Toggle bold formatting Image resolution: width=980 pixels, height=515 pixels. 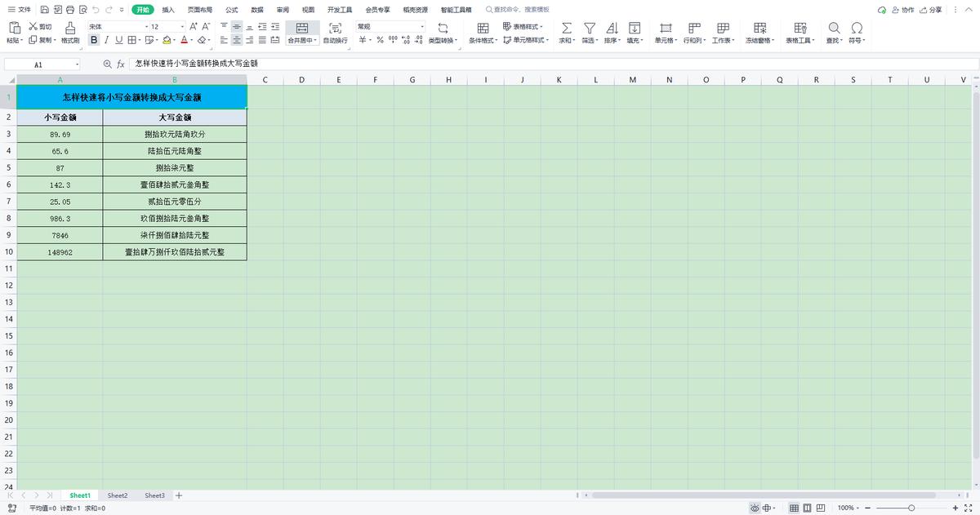(94, 38)
